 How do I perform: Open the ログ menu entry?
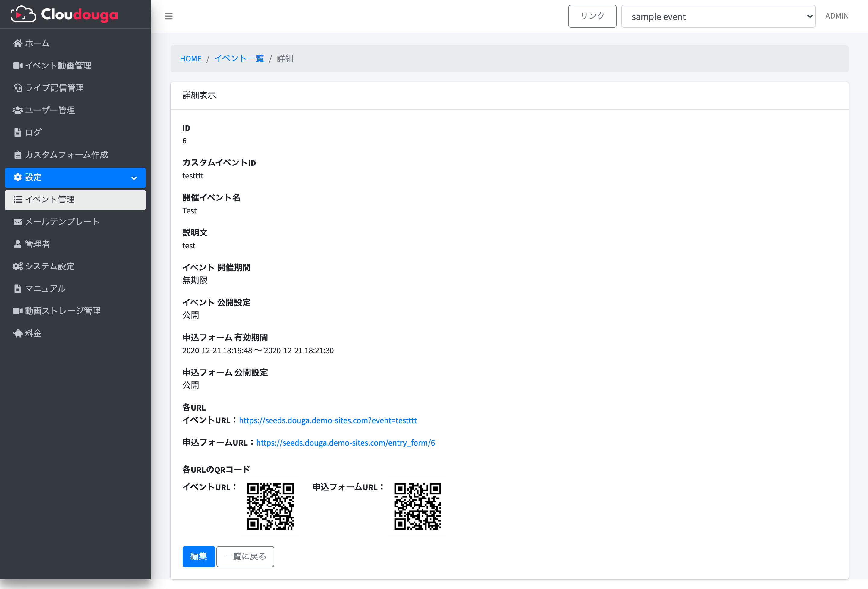pyautogui.click(x=75, y=133)
